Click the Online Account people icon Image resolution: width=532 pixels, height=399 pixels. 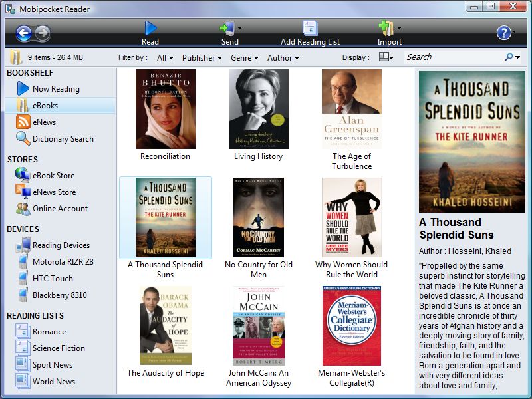(23, 208)
